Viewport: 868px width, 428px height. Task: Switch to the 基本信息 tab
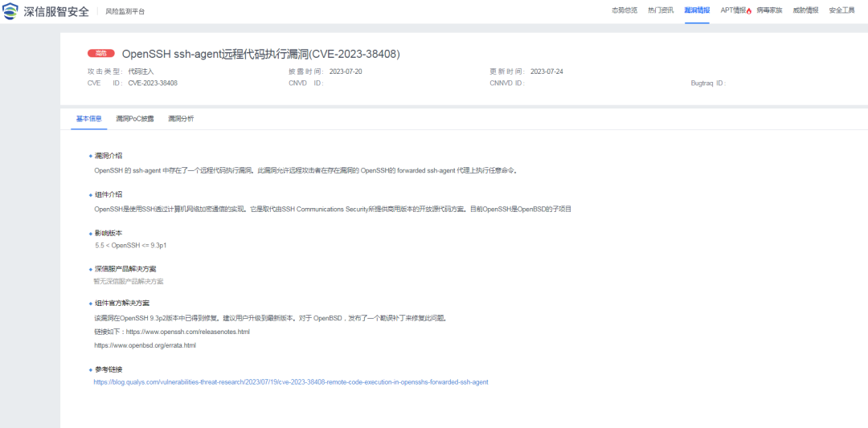click(x=88, y=119)
